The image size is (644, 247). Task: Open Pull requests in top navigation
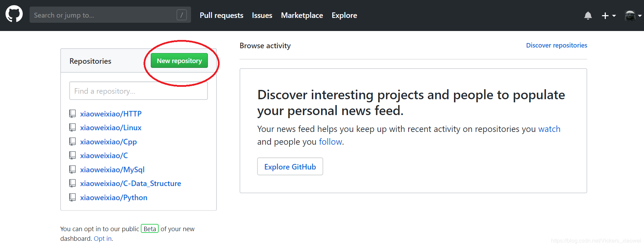221,16
